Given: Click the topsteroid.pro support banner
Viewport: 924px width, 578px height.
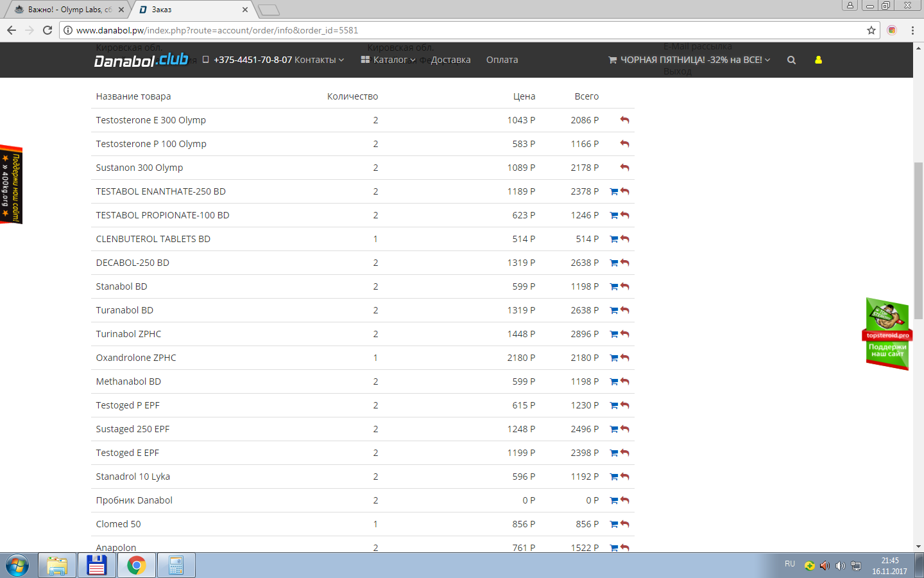Looking at the screenshot, I should pyautogui.click(x=887, y=334).
